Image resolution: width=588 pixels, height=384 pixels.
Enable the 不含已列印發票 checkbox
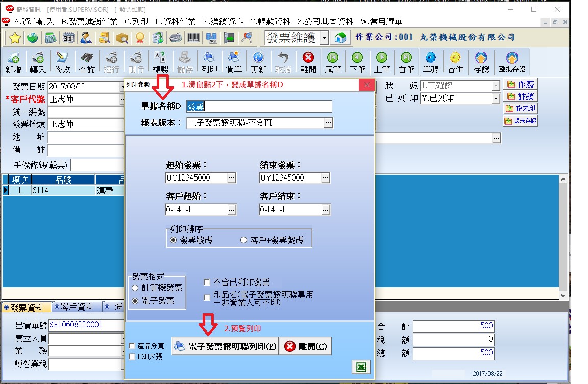point(207,283)
